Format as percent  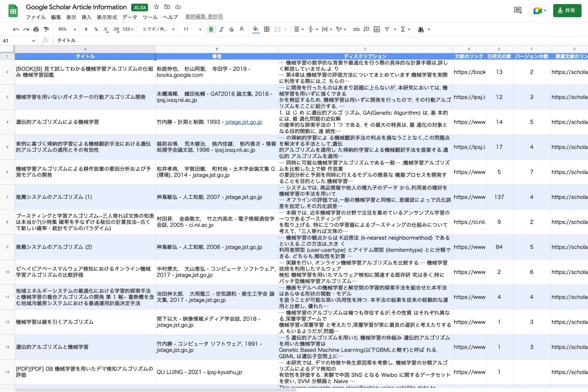[96, 29]
